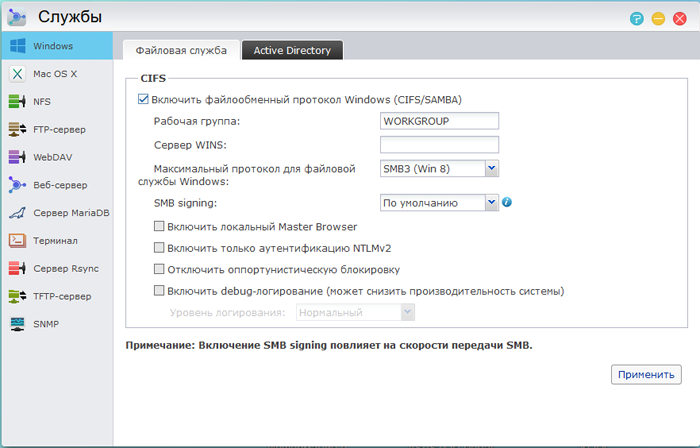
Task: Enable the debug-логирование checkbox
Action: 159,290
